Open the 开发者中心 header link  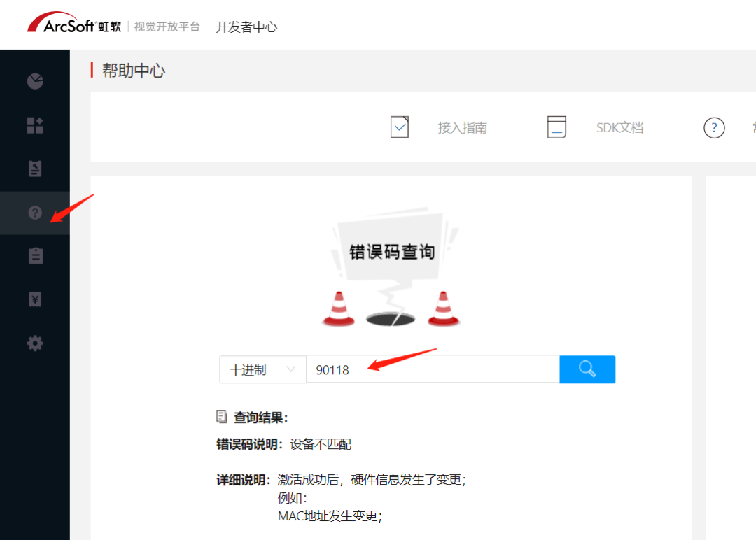click(x=246, y=27)
